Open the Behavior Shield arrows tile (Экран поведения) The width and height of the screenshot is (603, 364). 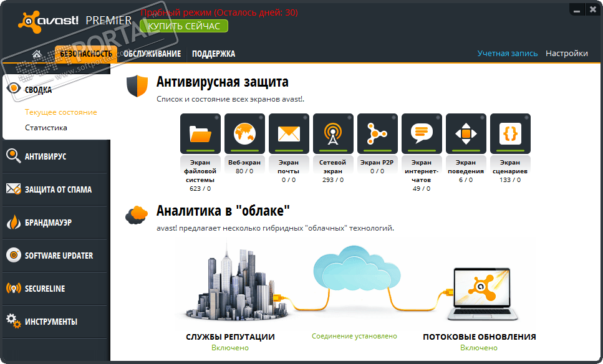coord(466,134)
